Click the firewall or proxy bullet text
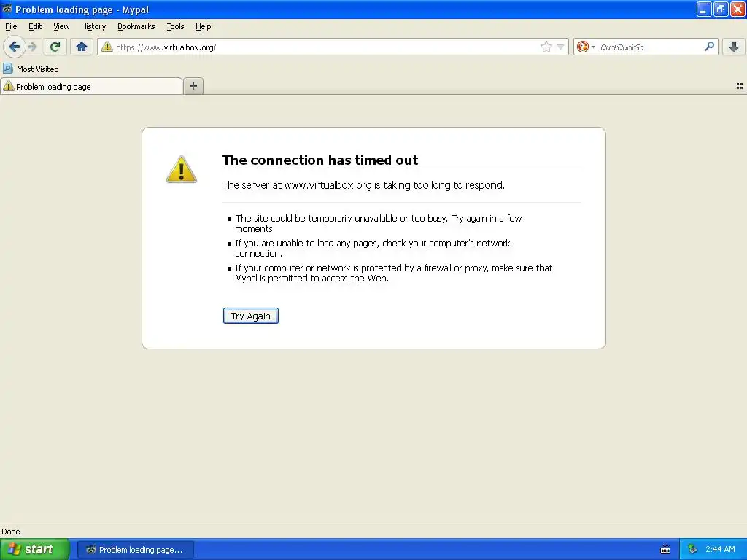The image size is (747, 560). tap(393, 273)
